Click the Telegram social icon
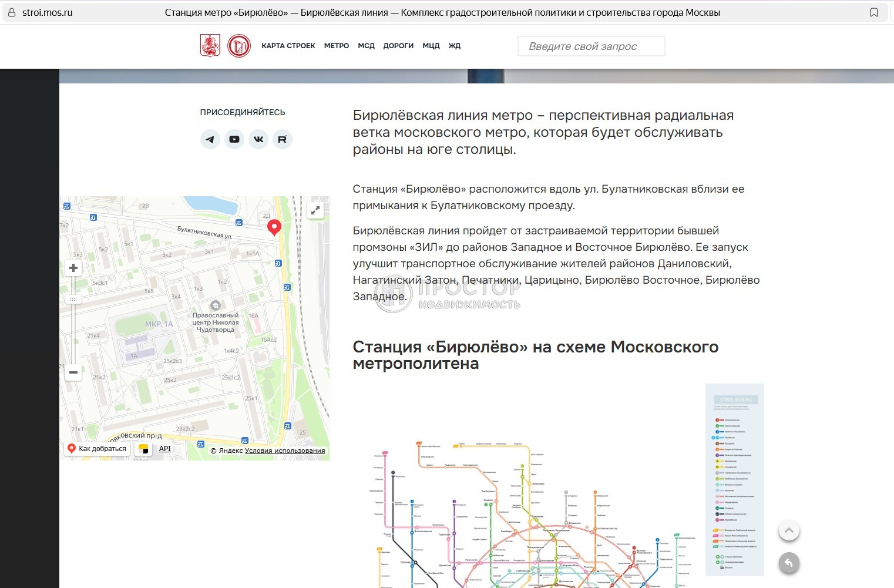 coord(210,139)
